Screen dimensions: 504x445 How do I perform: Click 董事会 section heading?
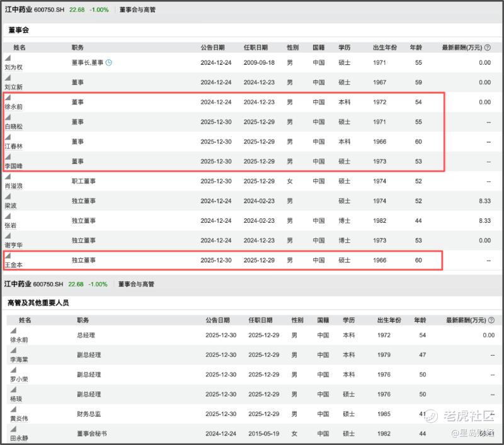click(19, 30)
